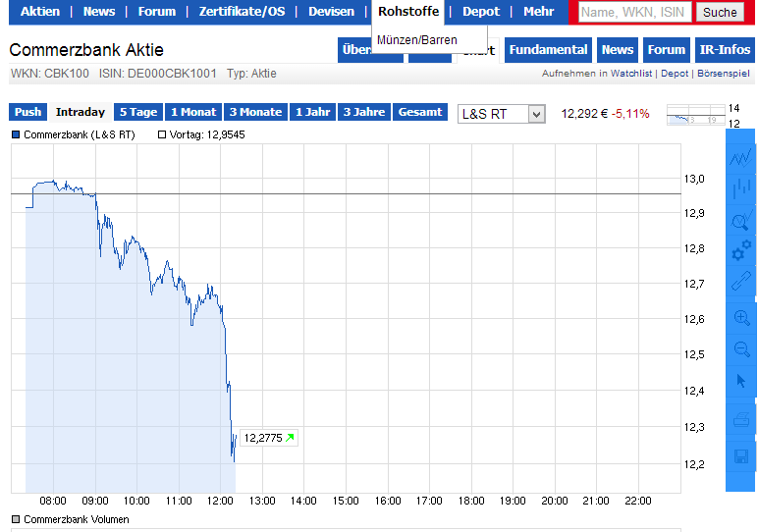758x532 pixels.
Task: Select the line chart type icon
Action: (x=741, y=157)
